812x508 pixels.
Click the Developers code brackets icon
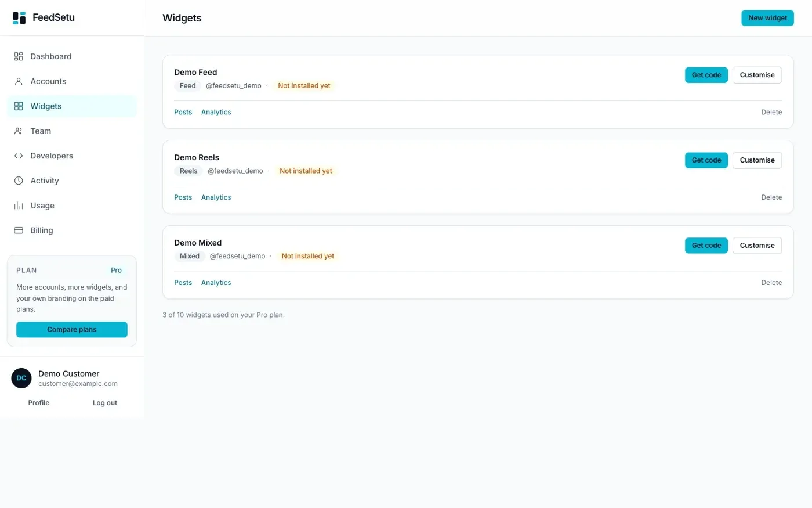point(19,156)
